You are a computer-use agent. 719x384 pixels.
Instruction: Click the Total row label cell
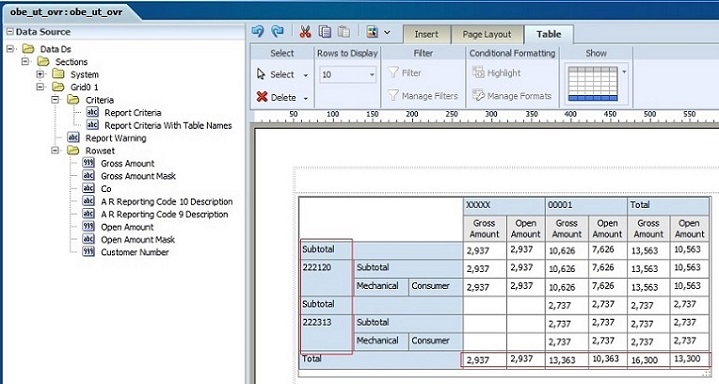[x=381, y=360]
